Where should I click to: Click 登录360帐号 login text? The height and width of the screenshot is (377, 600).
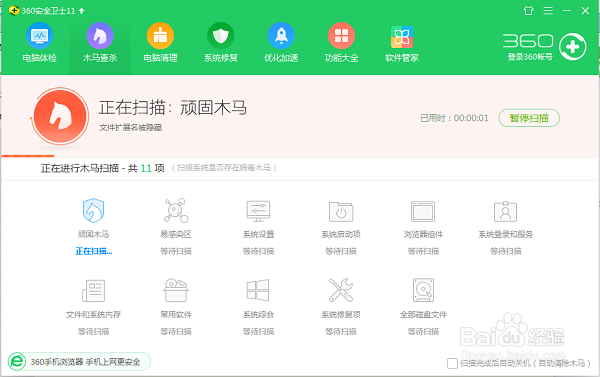[x=530, y=57]
